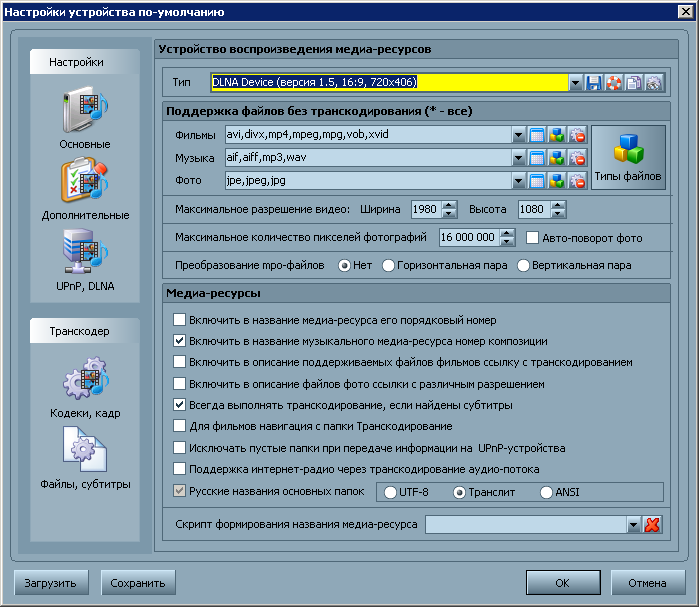Check exclude empty folders for UPnP devices
Screen dimensions: 699x607
[x=179, y=447]
